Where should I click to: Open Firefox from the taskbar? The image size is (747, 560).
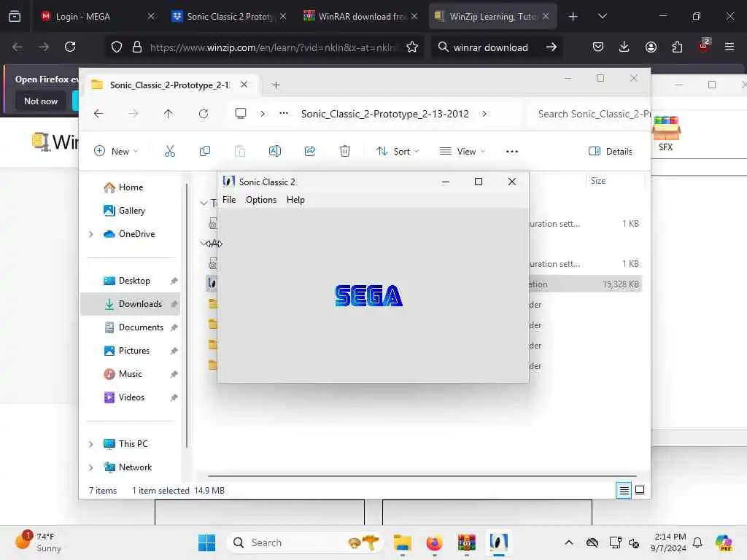click(x=435, y=542)
